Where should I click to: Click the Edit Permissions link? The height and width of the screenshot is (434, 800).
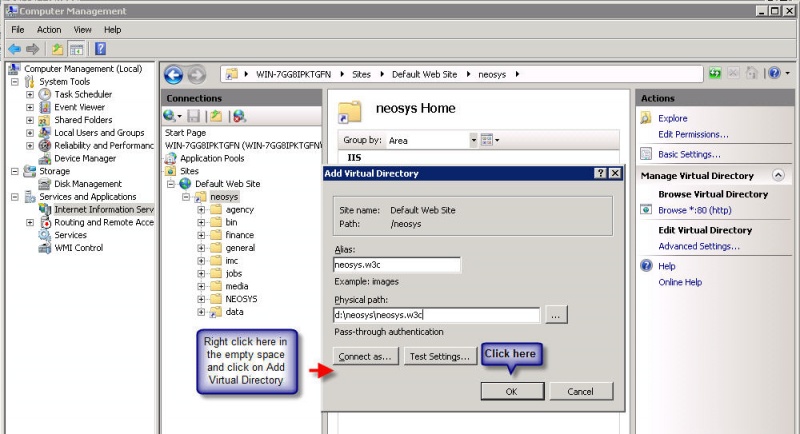pyautogui.click(x=693, y=134)
